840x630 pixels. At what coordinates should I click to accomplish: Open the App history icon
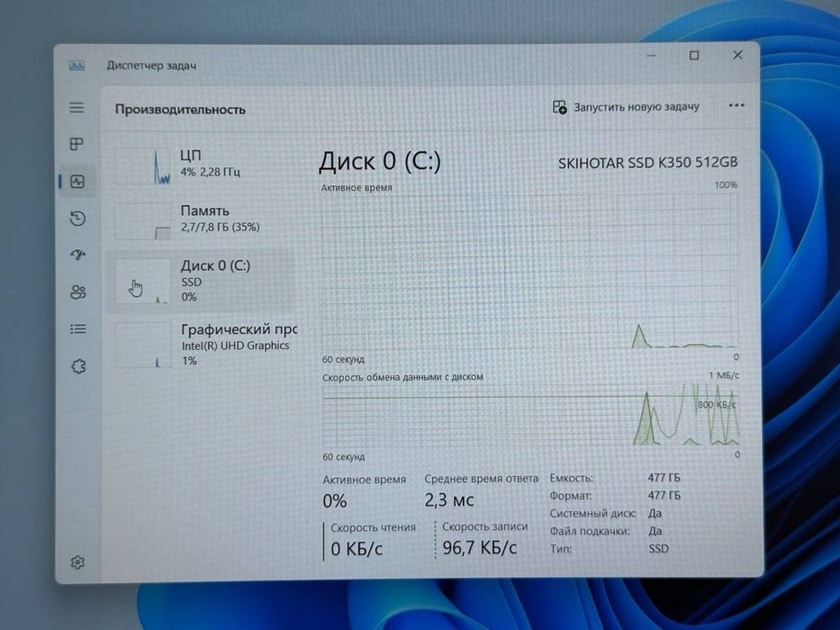point(77,219)
